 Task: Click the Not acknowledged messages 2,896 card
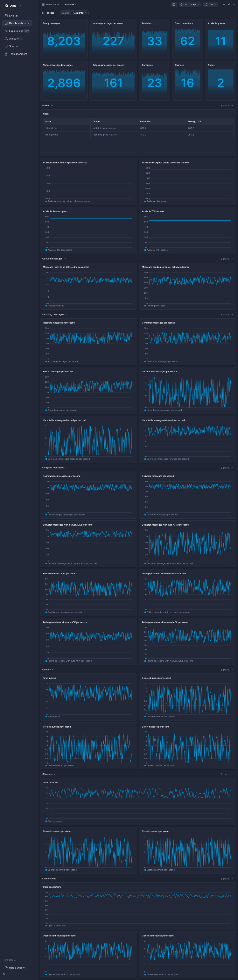(64, 81)
